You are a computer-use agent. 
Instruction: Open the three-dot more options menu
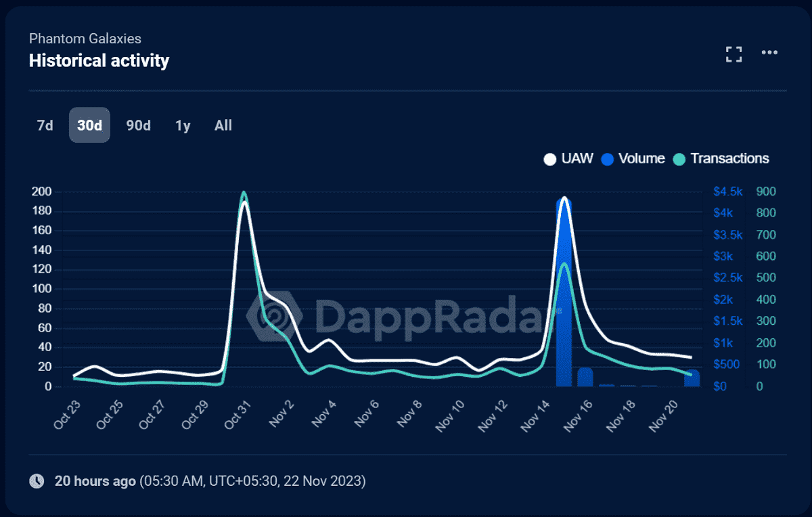pyautogui.click(x=769, y=53)
